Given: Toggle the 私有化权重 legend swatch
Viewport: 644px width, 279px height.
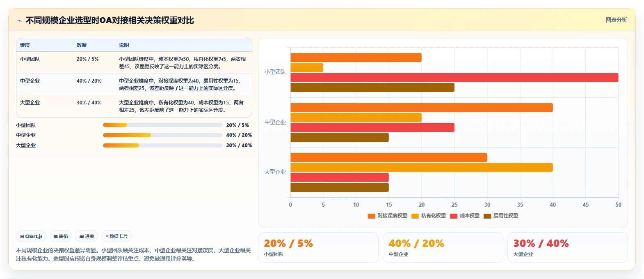Looking at the screenshot, I should click(x=415, y=216).
